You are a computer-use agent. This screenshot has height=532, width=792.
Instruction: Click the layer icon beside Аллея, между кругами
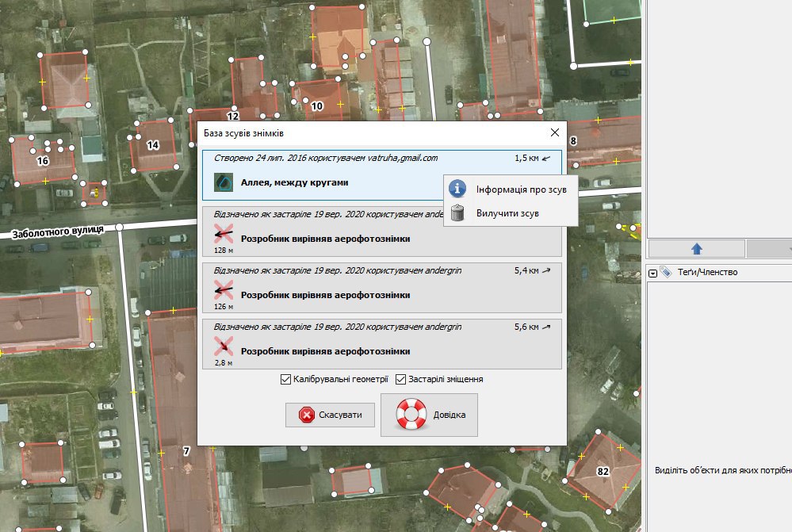pos(224,182)
